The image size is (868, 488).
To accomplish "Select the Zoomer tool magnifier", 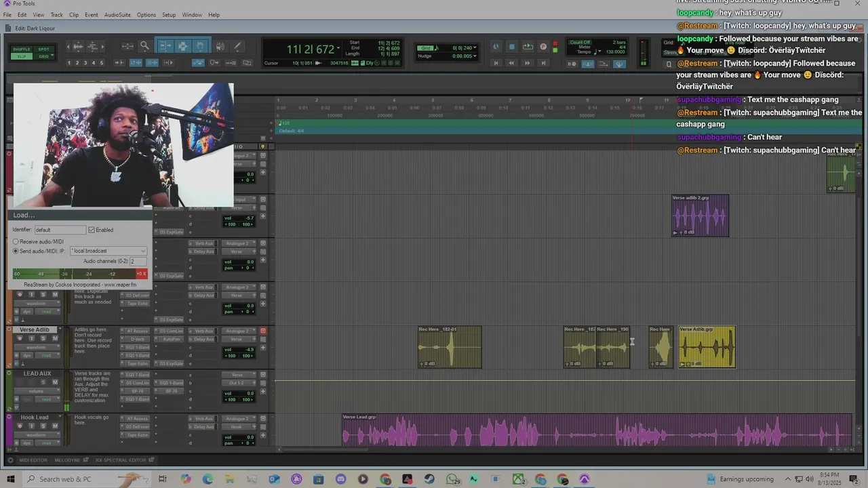I will click(144, 46).
